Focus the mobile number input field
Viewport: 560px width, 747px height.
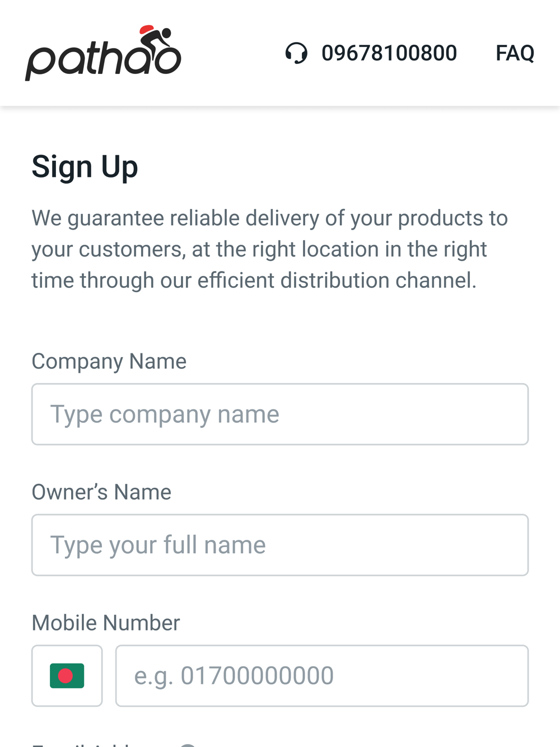(x=321, y=675)
